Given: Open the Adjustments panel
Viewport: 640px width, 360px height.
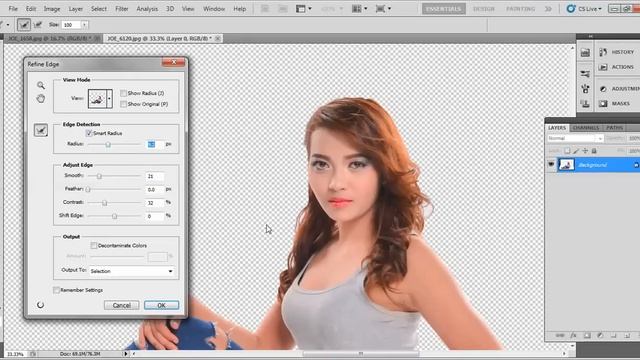Looking at the screenshot, I should click(x=619, y=89).
